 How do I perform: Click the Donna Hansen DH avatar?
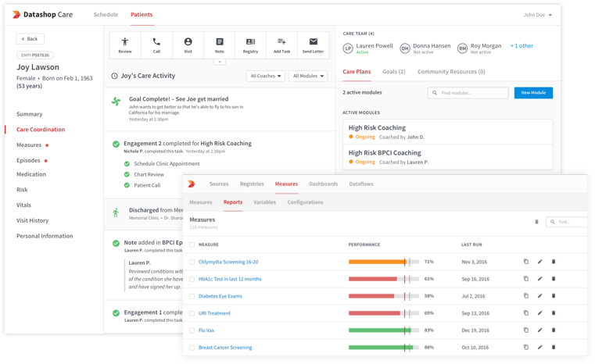point(405,48)
